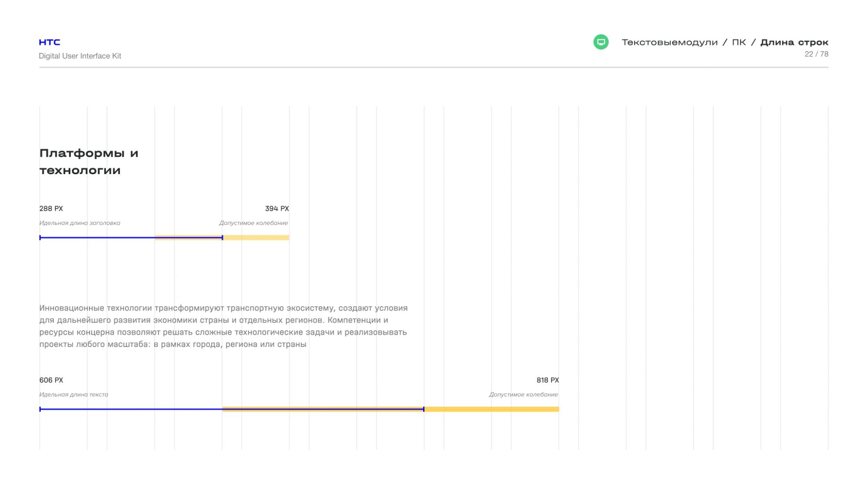The image size is (868, 488).
Task: Click the paragraph starting 'Инновационные технологии'
Action: coord(224,326)
